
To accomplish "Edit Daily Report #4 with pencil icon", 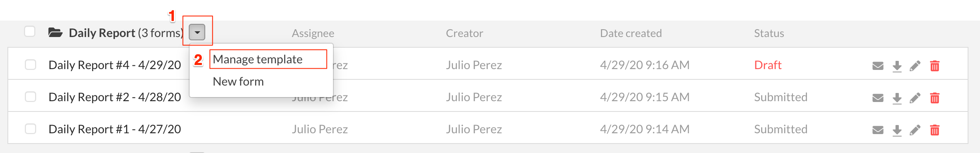I will tap(915, 66).
